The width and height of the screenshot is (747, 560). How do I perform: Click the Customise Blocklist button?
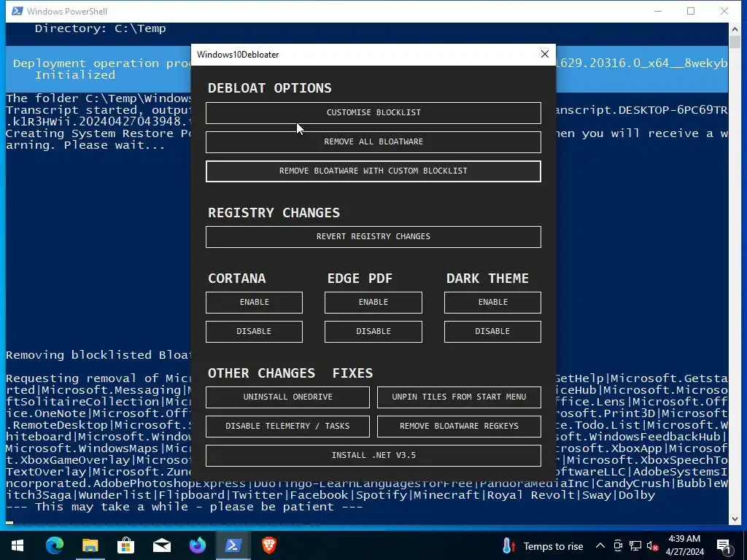click(373, 113)
